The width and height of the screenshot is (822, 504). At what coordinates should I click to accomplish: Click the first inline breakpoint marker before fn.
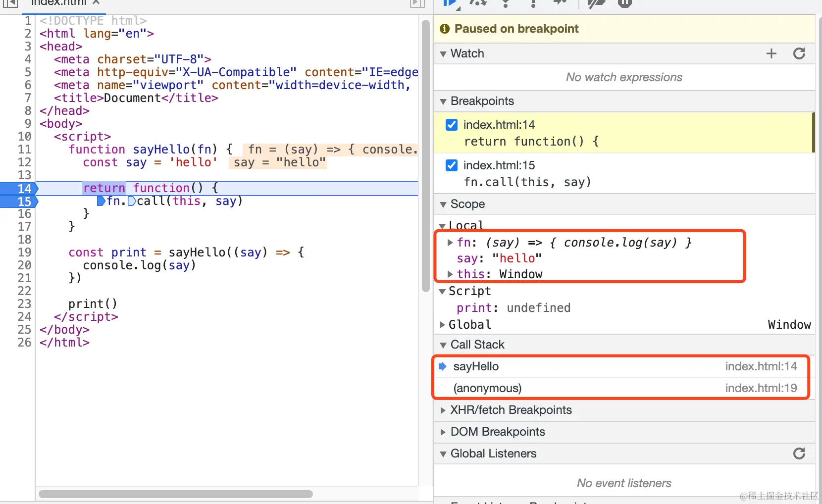point(101,201)
